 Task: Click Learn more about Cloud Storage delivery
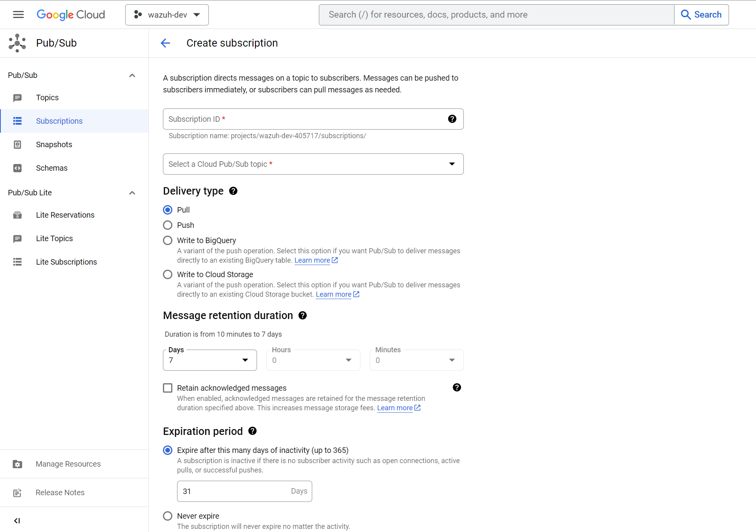pyautogui.click(x=333, y=294)
